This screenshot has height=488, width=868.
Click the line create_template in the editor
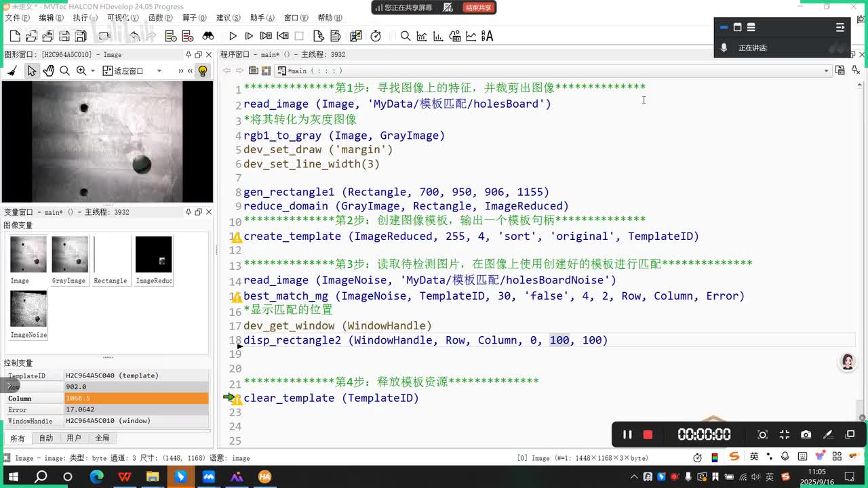pos(471,237)
